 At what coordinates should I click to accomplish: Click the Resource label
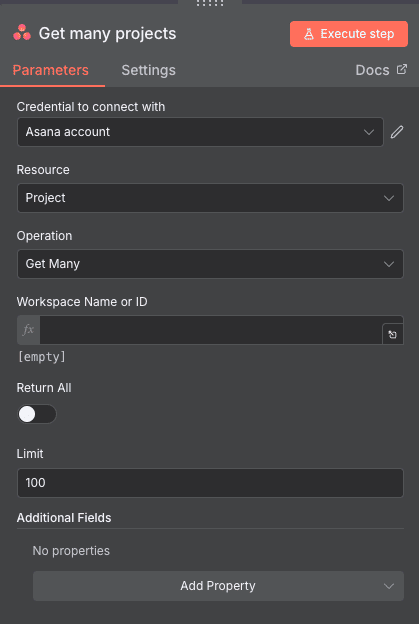pos(43,170)
